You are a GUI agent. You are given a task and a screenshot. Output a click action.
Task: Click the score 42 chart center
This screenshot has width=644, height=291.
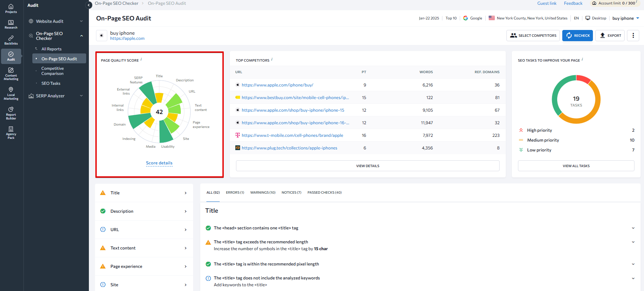click(159, 112)
